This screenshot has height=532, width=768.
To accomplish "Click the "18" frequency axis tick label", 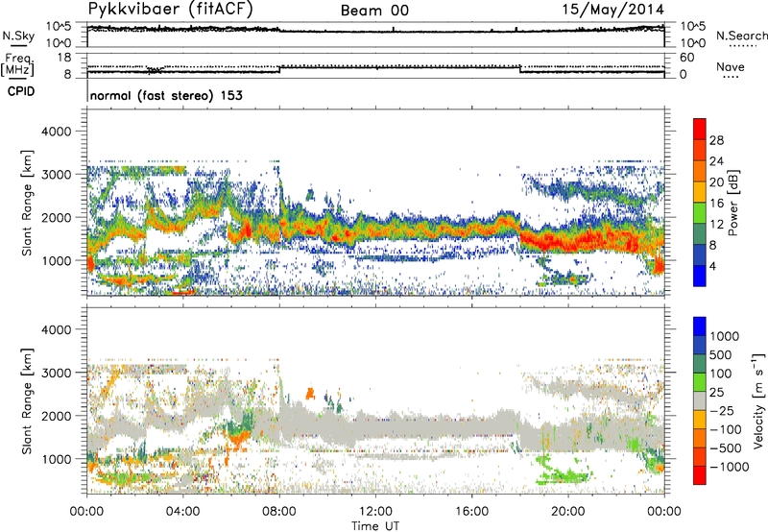I will tap(63, 58).
